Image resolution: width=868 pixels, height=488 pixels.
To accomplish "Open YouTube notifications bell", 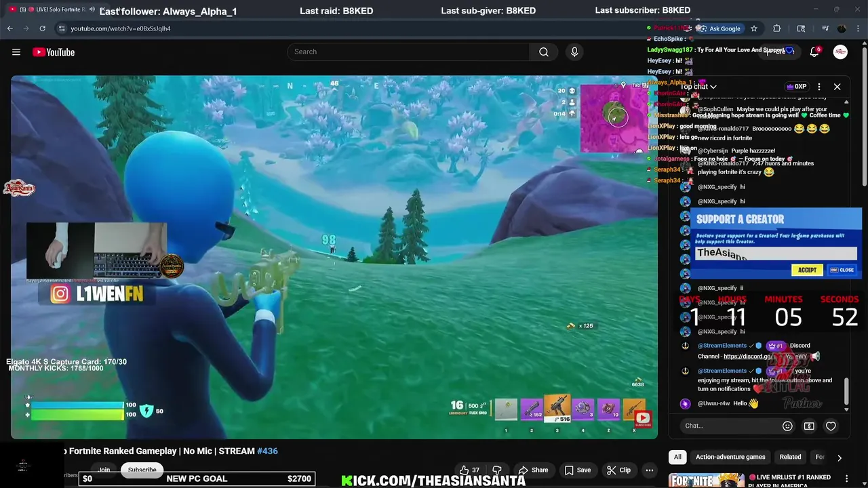I will pyautogui.click(x=814, y=52).
